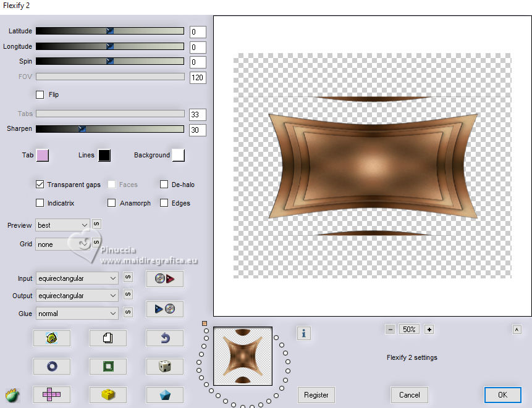Click the Latitude slider track
The width and height of the screenshot is (532, 408).
110,31
